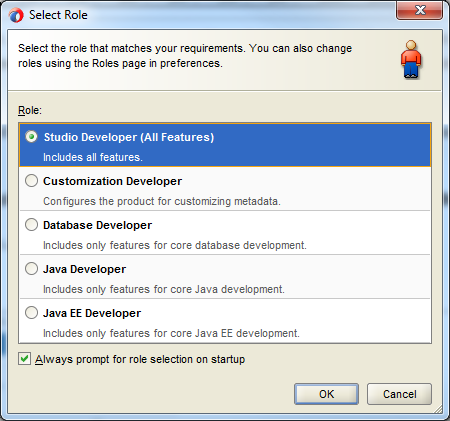The image size is (450, 421).
Task: Dismiss the dialog with Cancel
Action: click(399, 394)
